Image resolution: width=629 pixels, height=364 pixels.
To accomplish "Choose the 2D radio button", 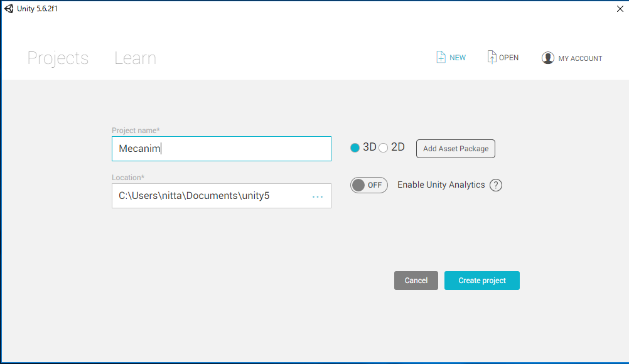I will [384, 148].
